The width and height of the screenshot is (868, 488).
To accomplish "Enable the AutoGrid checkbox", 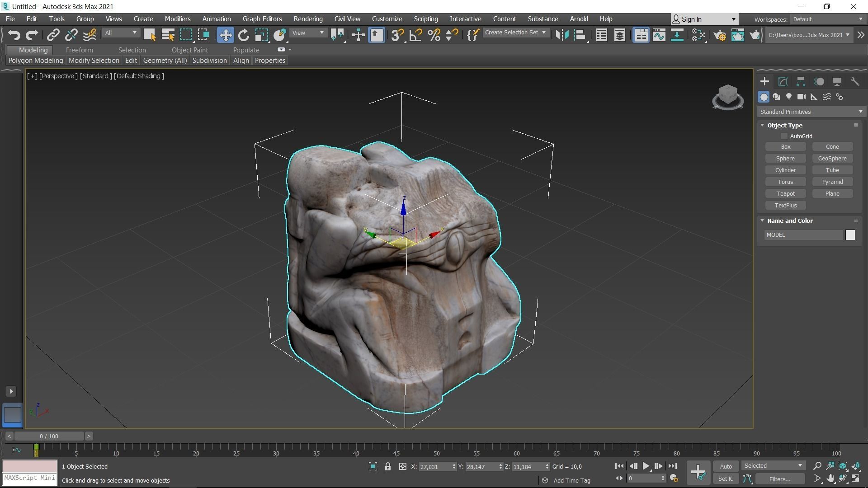I will pos(784,136).
